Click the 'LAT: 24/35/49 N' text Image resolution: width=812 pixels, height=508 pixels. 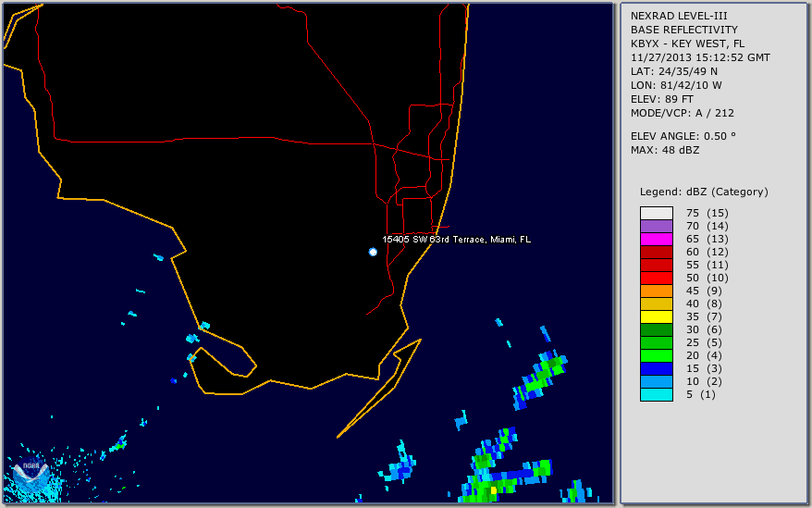point(673,71)
